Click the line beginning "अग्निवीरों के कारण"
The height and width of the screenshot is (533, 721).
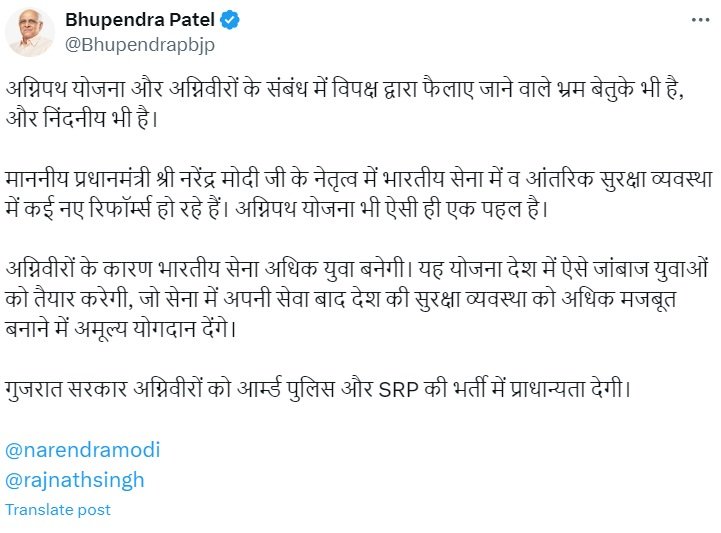tap(357, 269)
